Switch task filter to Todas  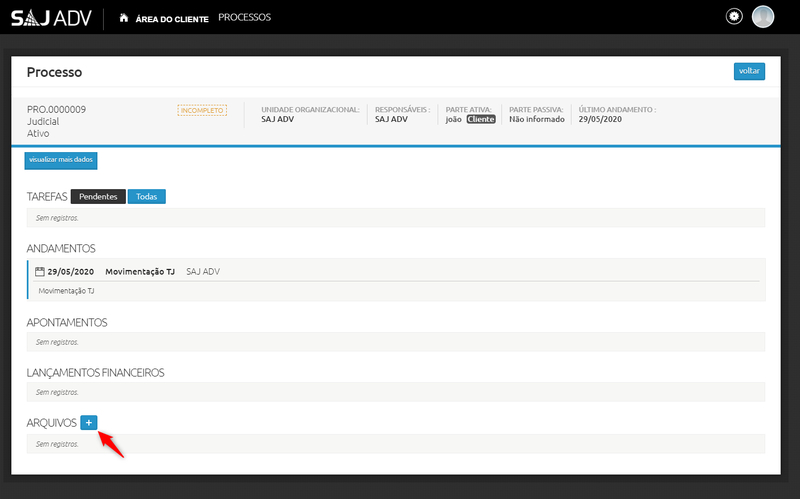[146, 196]
